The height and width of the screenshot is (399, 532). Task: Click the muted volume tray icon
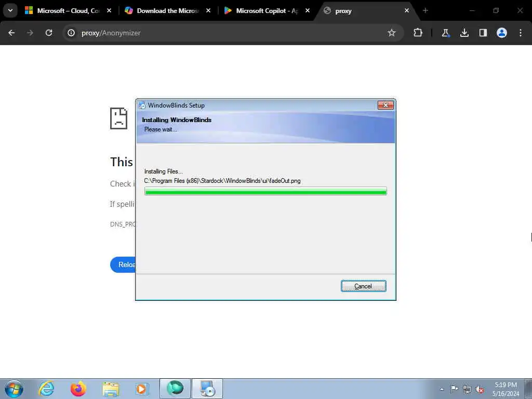(480, 390)
